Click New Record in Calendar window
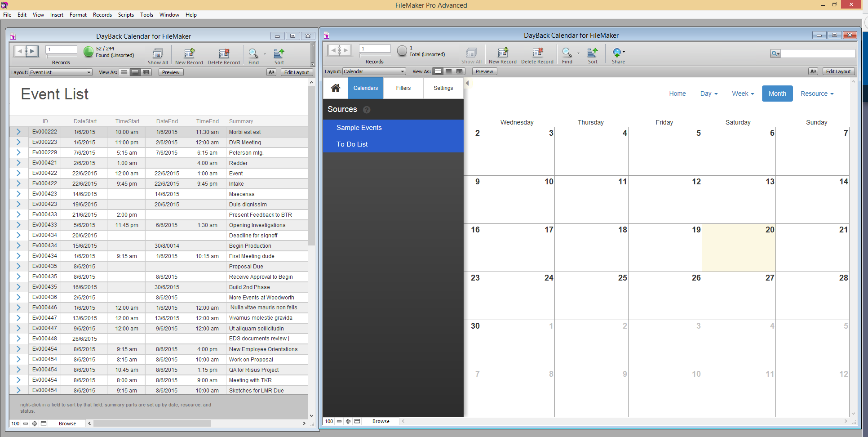Image resolution: width=868 pixels, height=437 pixels. pos(503,56)
